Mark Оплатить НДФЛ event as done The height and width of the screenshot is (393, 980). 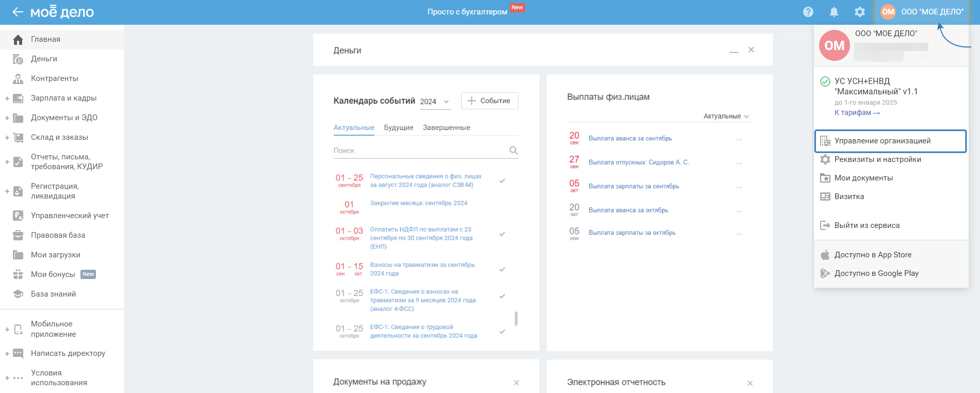point(502,234)
